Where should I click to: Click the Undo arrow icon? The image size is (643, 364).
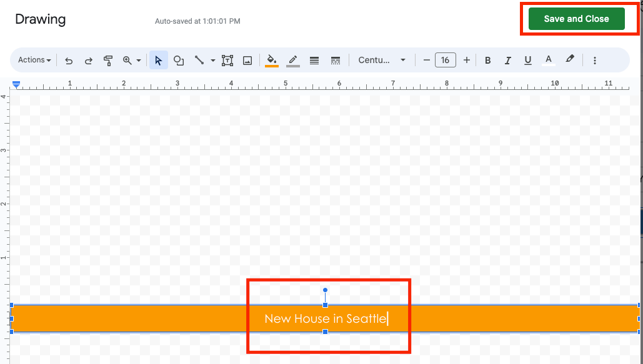(x=69, y=61)
